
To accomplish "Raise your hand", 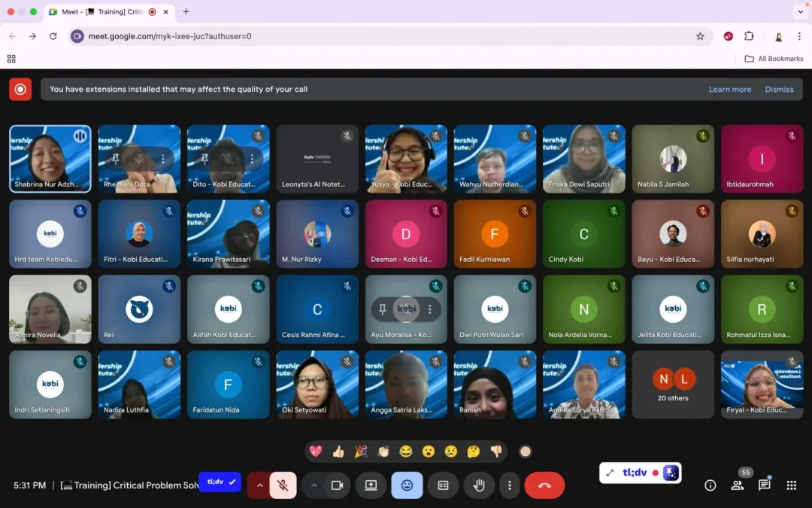I will [x=479, y=485].
